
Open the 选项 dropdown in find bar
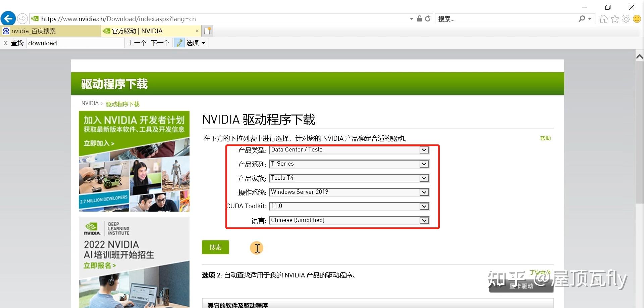(x=196, y=43)
